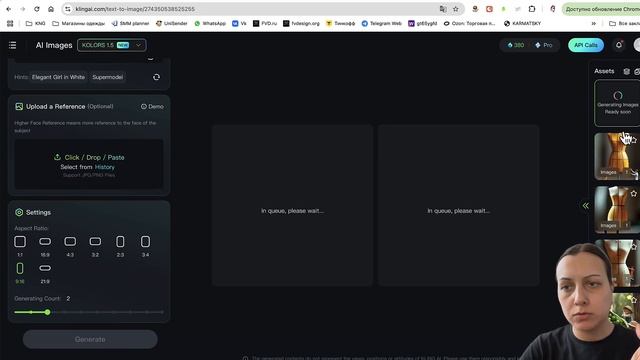This screenshot has height=360, width=640.
Task: Select the 4:3 aspect ratio
Action: [x=70, y=246]
